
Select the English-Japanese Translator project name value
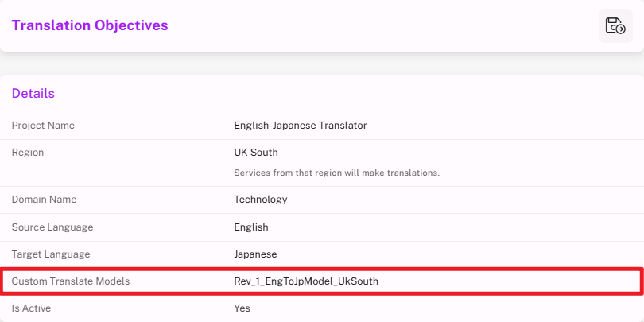point(300,126)
